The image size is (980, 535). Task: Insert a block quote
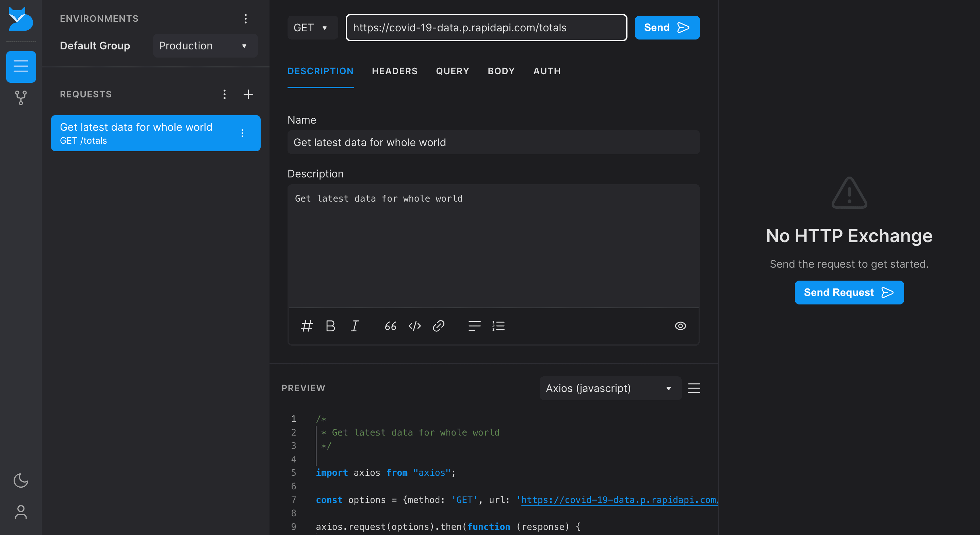[390, 326]
